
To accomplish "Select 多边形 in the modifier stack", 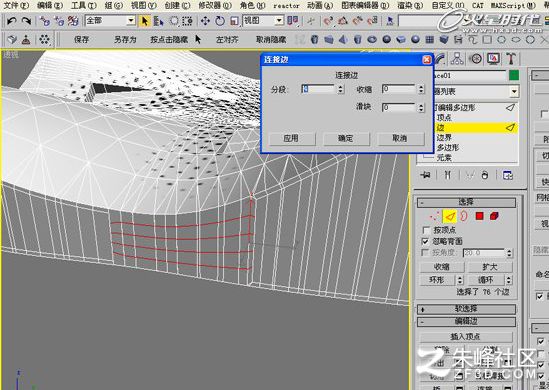I will pos(448,147).
